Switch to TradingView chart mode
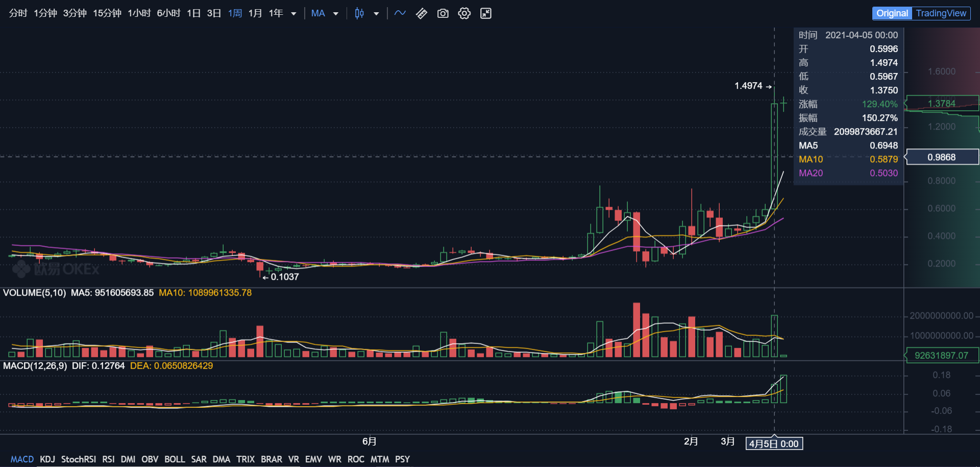The width and height of the screenshot is (980, 467). 941,13
